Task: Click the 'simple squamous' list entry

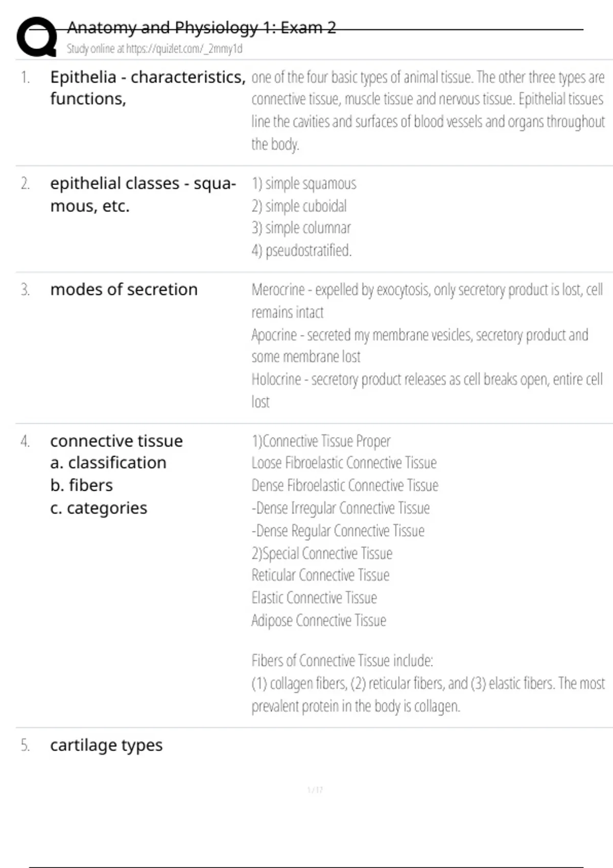Action: (304, 184)
